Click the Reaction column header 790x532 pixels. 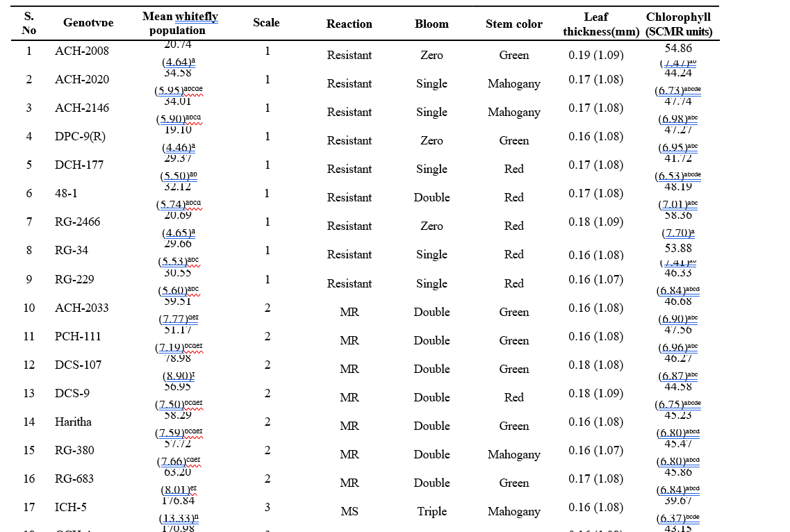349,24
